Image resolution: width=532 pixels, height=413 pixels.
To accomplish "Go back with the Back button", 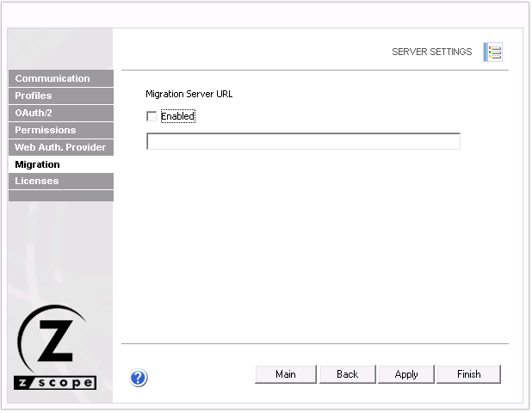I will (x=347, y=374).
